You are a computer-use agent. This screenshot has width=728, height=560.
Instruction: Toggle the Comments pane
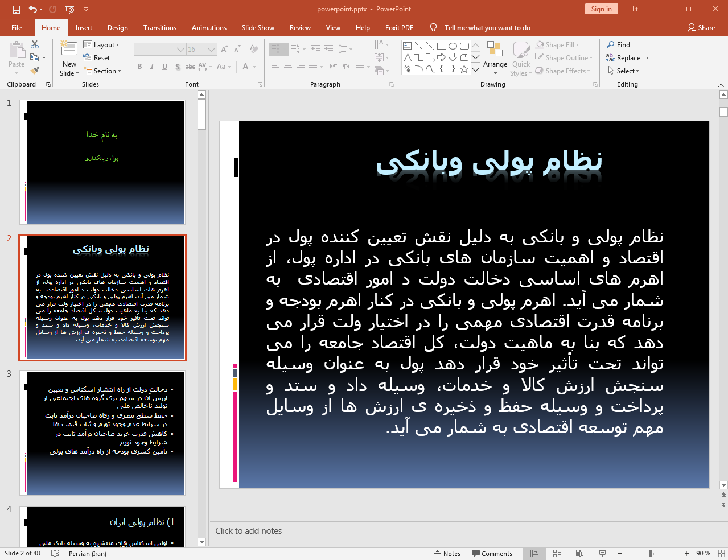(492, 554)
